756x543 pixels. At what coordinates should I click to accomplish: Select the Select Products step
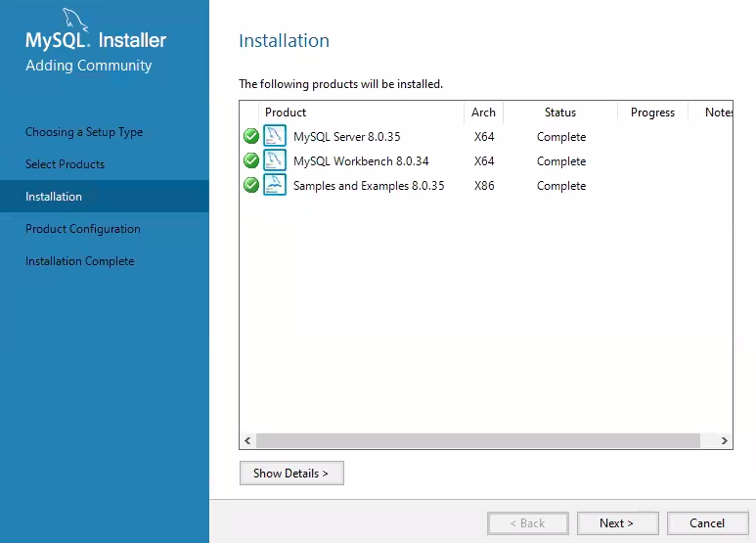point(65,164)
